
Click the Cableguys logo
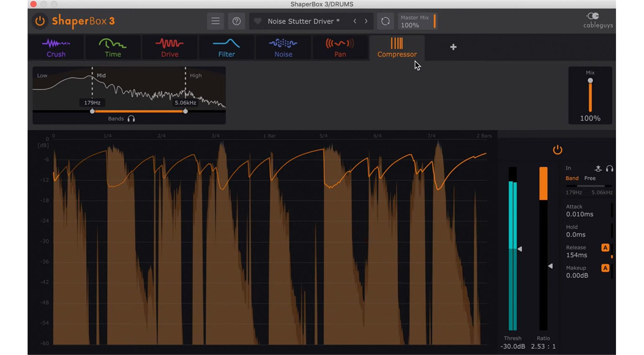[x=598, y=20]
